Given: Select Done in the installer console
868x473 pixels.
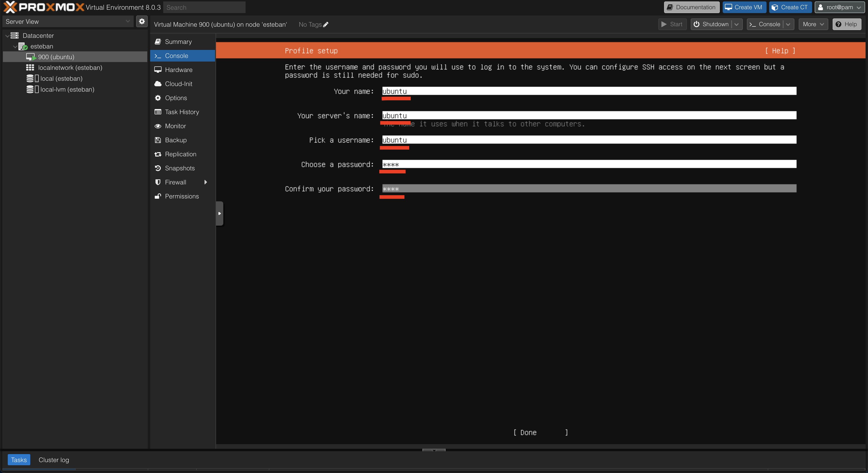Looking at the screenshot, I should coord(541,433).
